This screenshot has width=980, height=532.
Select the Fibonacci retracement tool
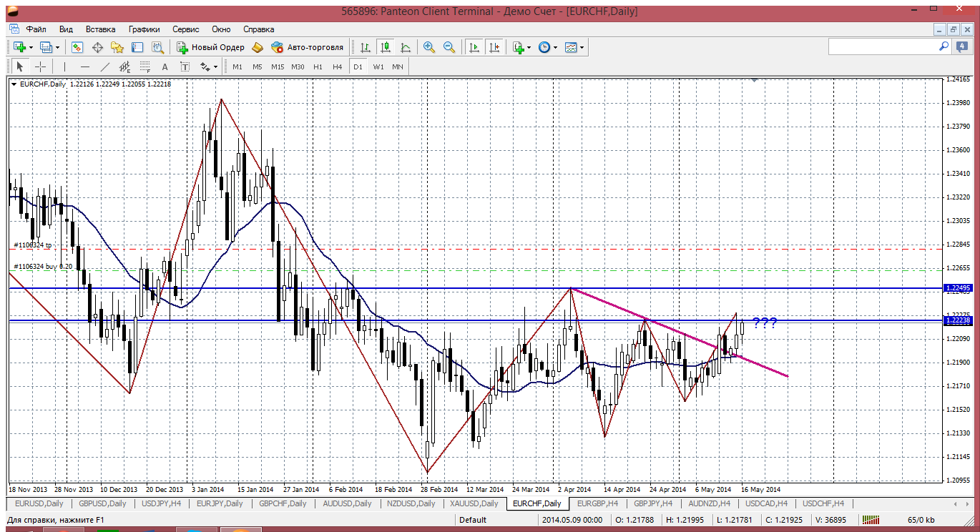pyautogui.click(x=145, y=66)
